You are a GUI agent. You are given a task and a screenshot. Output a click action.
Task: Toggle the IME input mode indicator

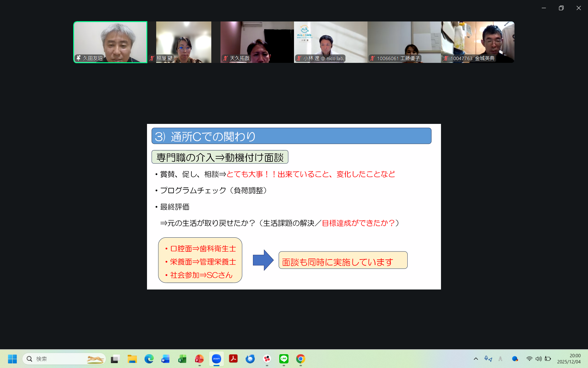[500, 358]
